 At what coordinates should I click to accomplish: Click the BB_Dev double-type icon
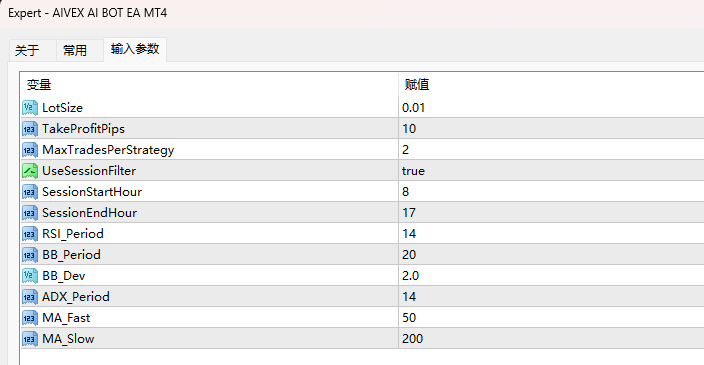[x=30, y=276]
